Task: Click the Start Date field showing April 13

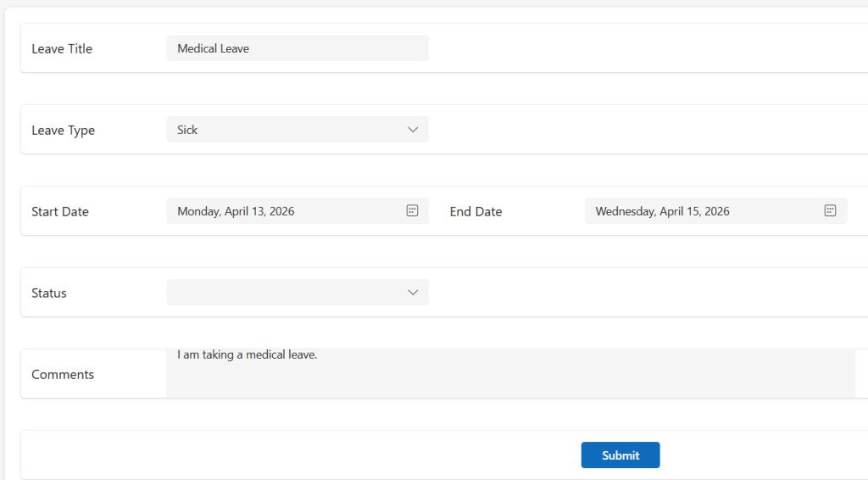Action: tap(298, 211)
